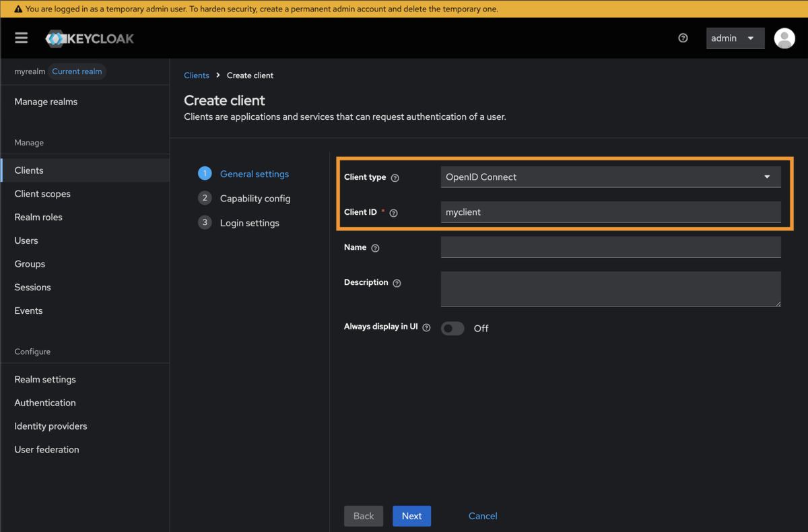
Task: Open the Client type dropdown
Action: pos(611,177)
